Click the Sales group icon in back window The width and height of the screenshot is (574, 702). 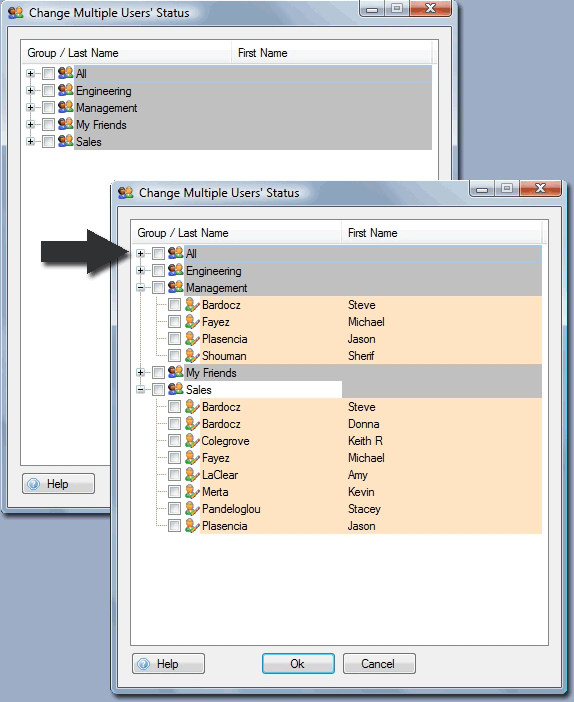point(65,141)
